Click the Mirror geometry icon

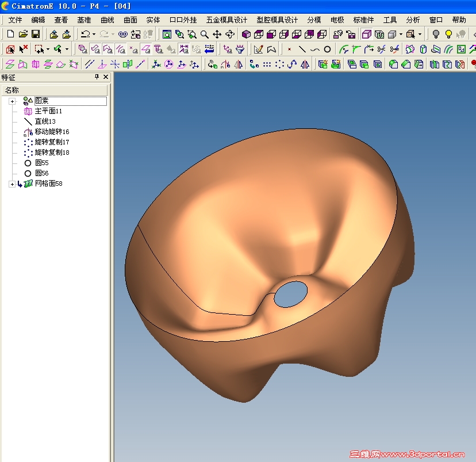[305, 64]
